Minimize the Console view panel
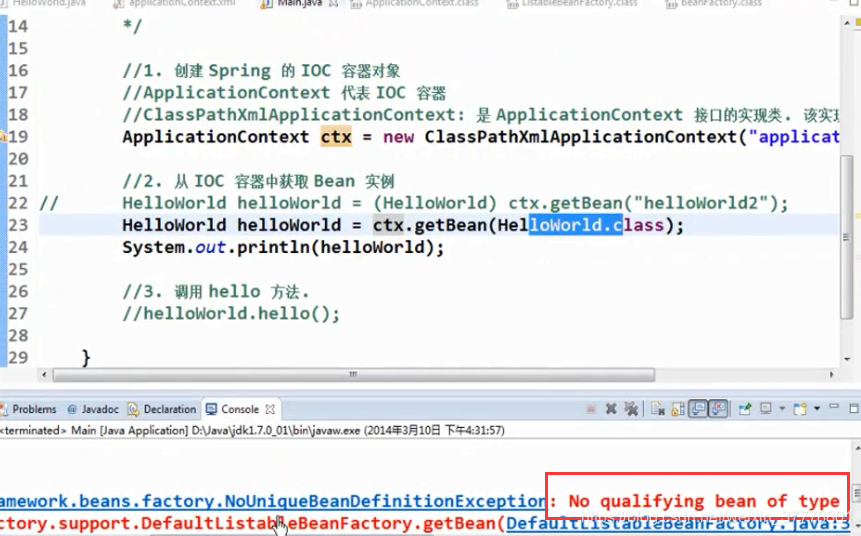Image resolution: width=861 pixels, height=536 pixels. tap(834, 407)
